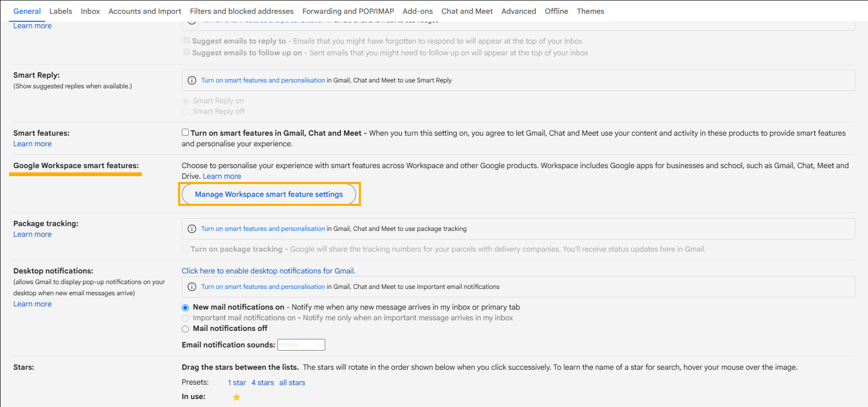
Task: Click Manage Workspace smart feature settings button
Action: (x=269, y=194)
